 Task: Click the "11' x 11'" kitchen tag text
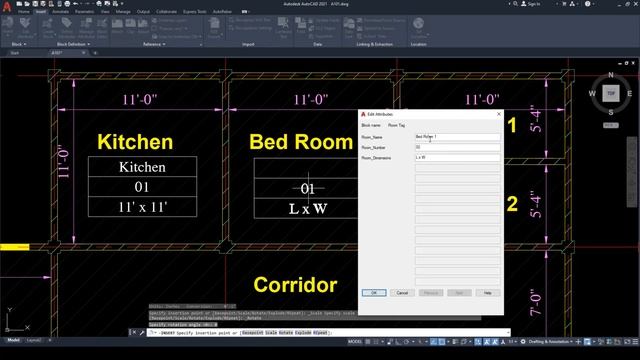(x=142, y=207)
